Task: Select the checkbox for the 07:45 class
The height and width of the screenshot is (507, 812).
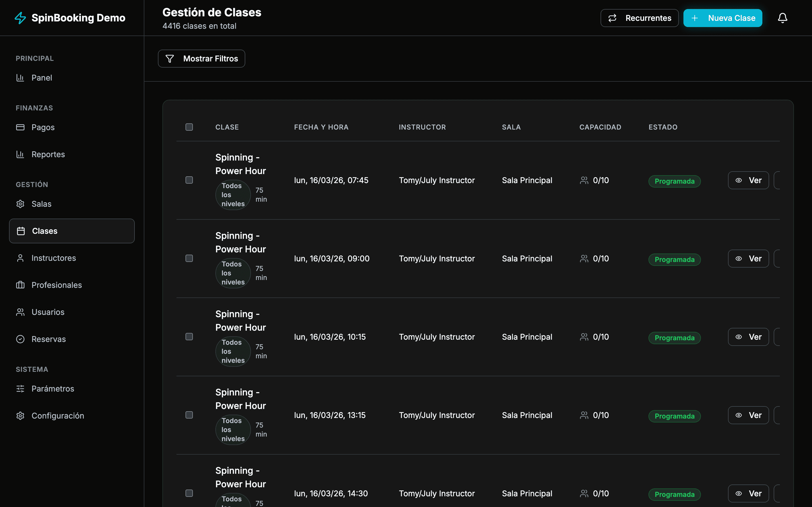Action: pyautogui.click(x=189, y=180)
